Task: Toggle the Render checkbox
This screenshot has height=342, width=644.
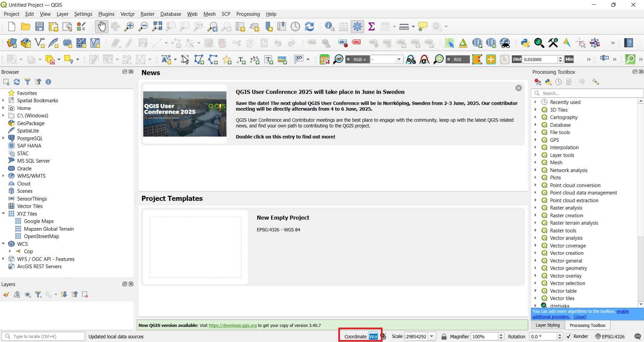Action: [x=568, y=336]
